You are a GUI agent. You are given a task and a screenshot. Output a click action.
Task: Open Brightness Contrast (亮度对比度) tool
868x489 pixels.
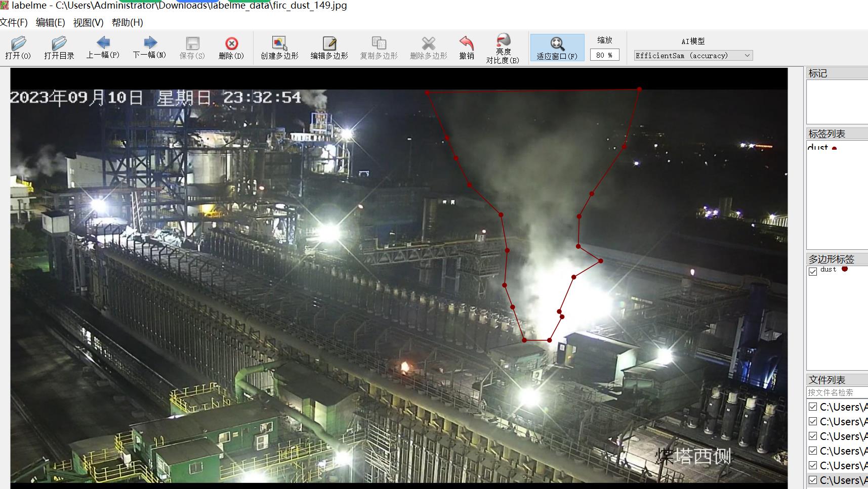tap(503, 48)
